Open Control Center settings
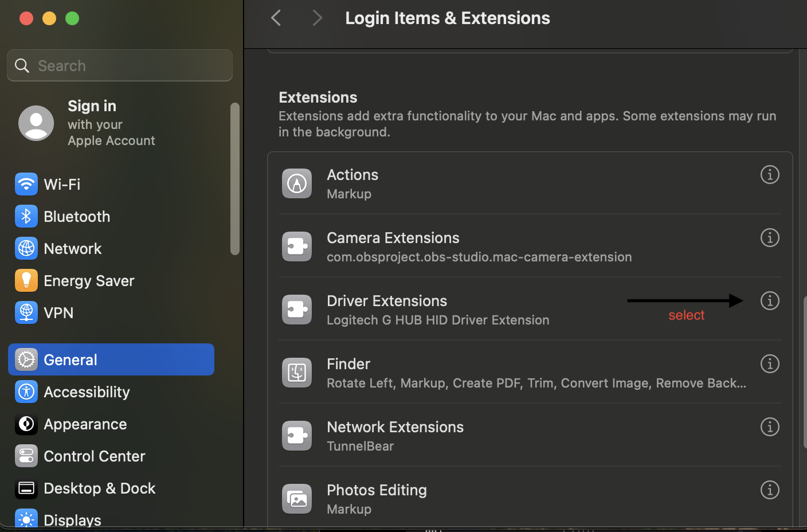The width and height of the screenshot is (807, 532). [94, 456]
